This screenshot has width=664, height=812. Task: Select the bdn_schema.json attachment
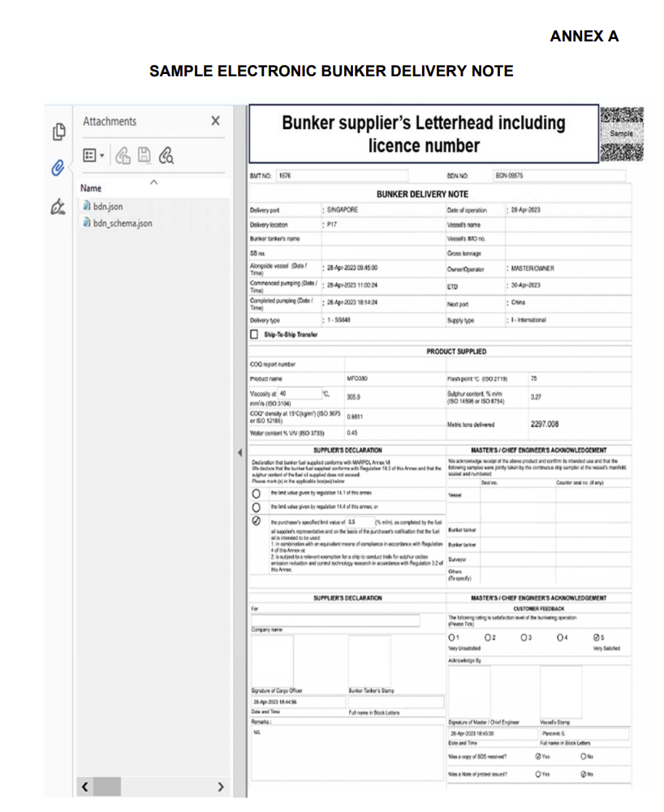click(122, 223)
